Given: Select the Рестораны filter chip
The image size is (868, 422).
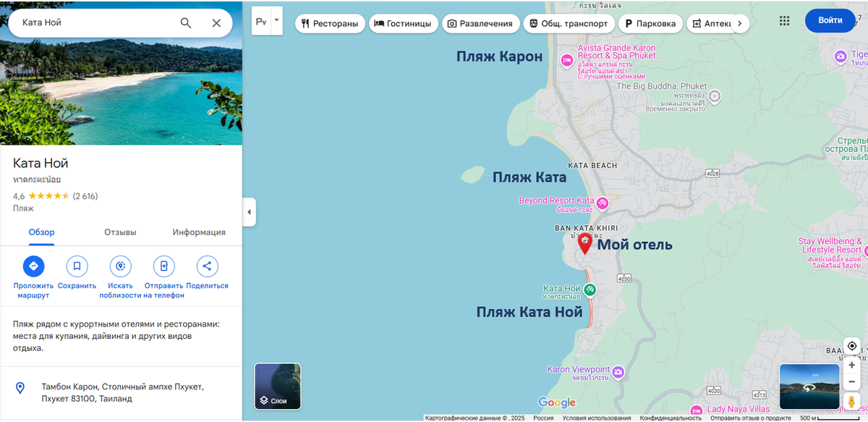Looking at the screenshot, I should [x=329, y=23].
